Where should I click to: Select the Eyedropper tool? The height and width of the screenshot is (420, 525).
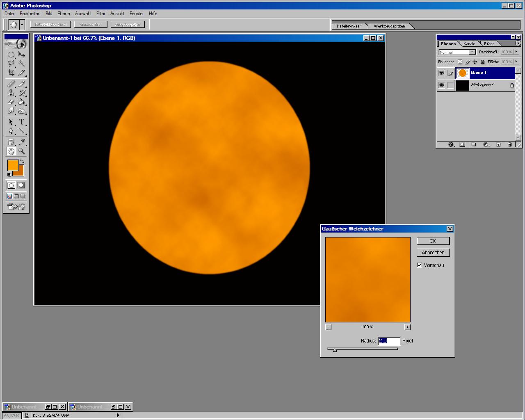[22, 142]
